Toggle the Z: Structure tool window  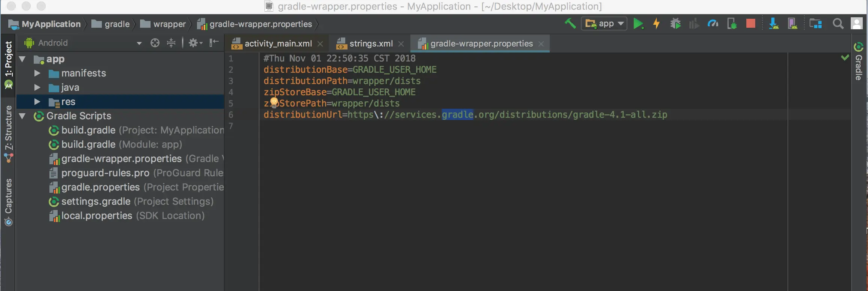click(8, 134)
